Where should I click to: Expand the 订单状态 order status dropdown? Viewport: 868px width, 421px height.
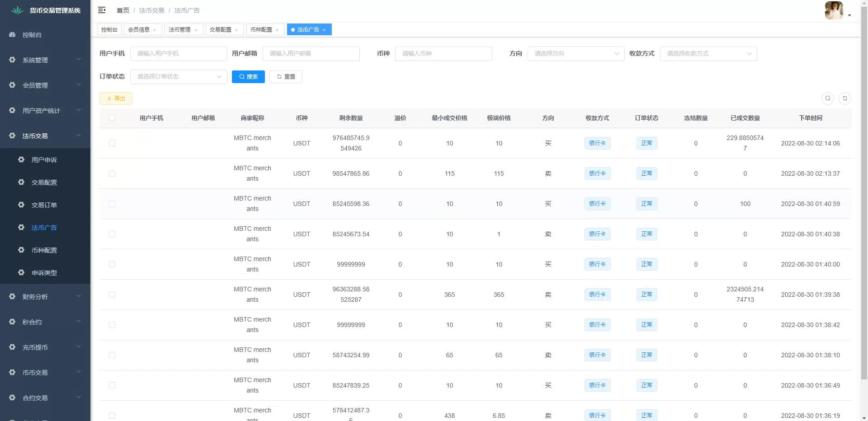[179, 77]
